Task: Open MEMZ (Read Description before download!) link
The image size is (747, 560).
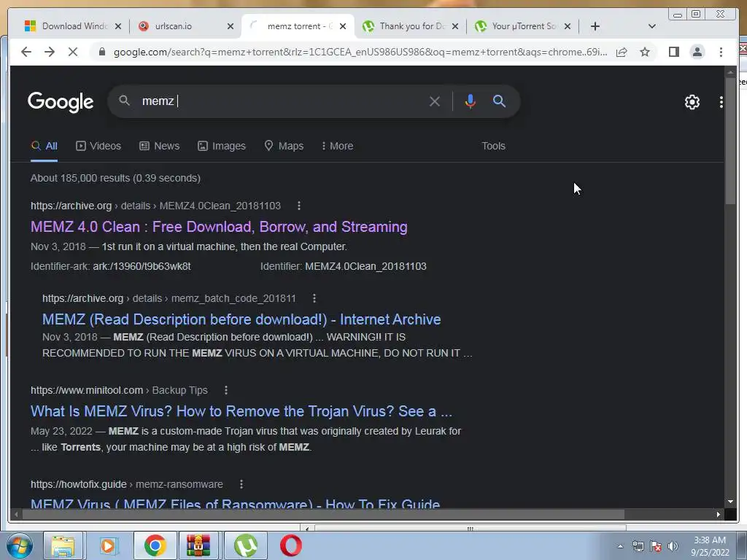Action: pos(241,319)
